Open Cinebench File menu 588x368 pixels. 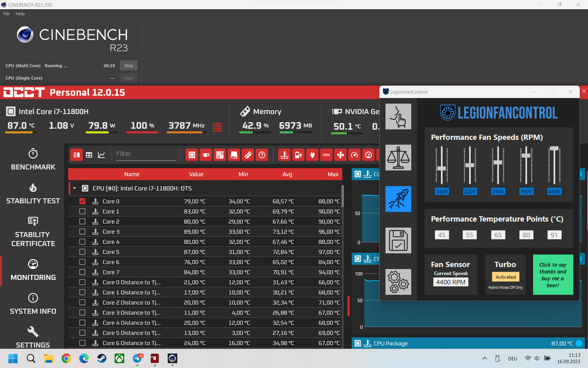click(x=6, y=14)
